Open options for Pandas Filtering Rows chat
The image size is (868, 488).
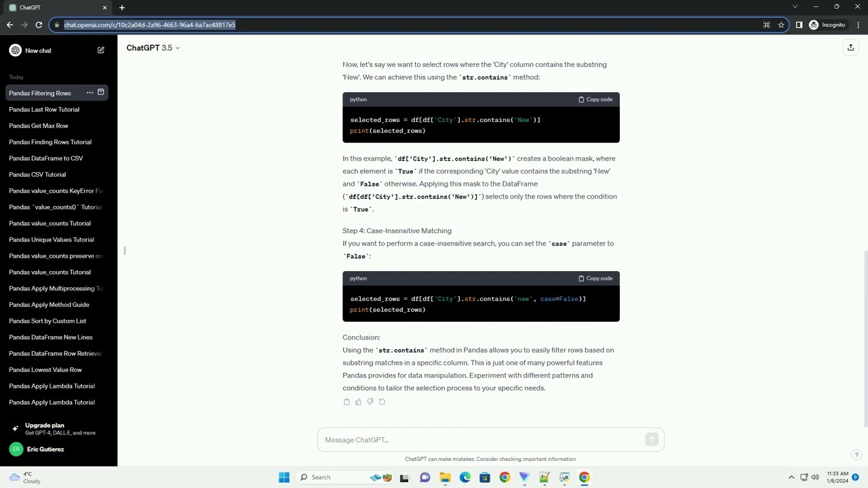point(90,92)
